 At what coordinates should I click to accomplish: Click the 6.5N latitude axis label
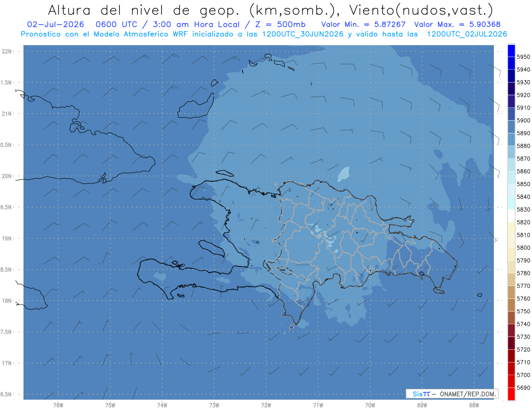[x=7, y=395]
